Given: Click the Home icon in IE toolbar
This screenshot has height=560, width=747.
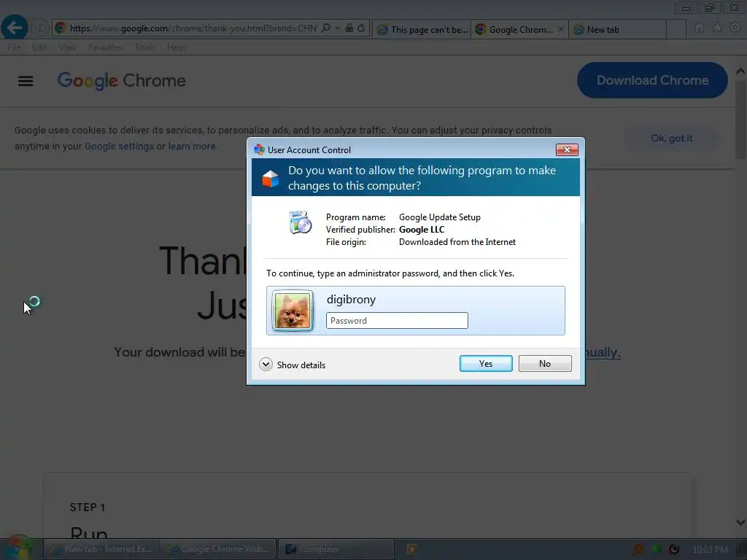Looking at the screenshot, I should 699,28.
